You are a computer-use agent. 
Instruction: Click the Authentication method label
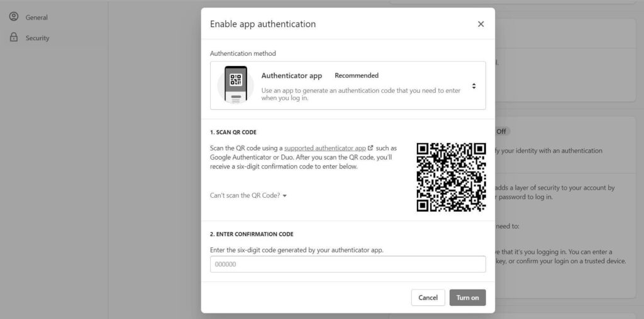click(243, 53)
